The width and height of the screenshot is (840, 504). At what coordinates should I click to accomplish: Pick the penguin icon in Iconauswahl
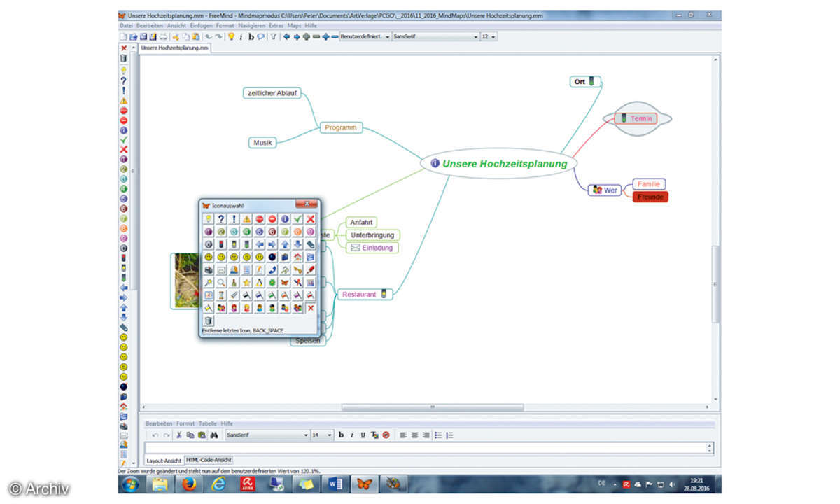(x=260, y=282)
